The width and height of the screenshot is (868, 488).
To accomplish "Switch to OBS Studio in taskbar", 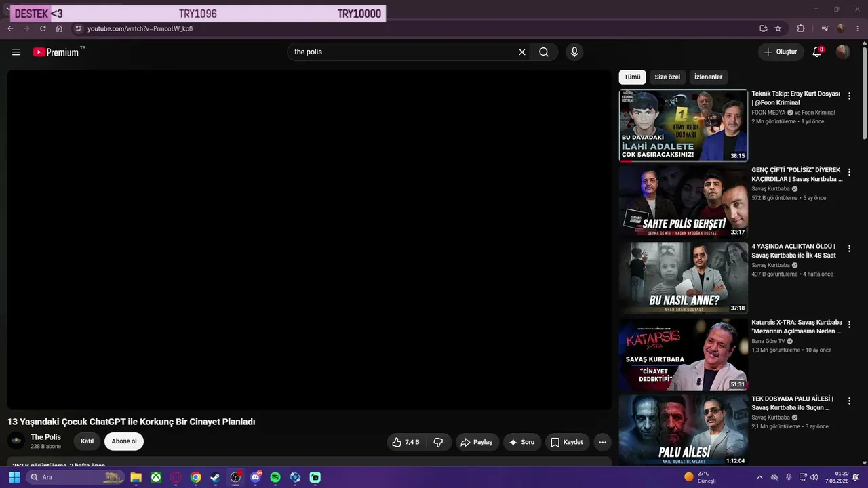I will 235,477.
